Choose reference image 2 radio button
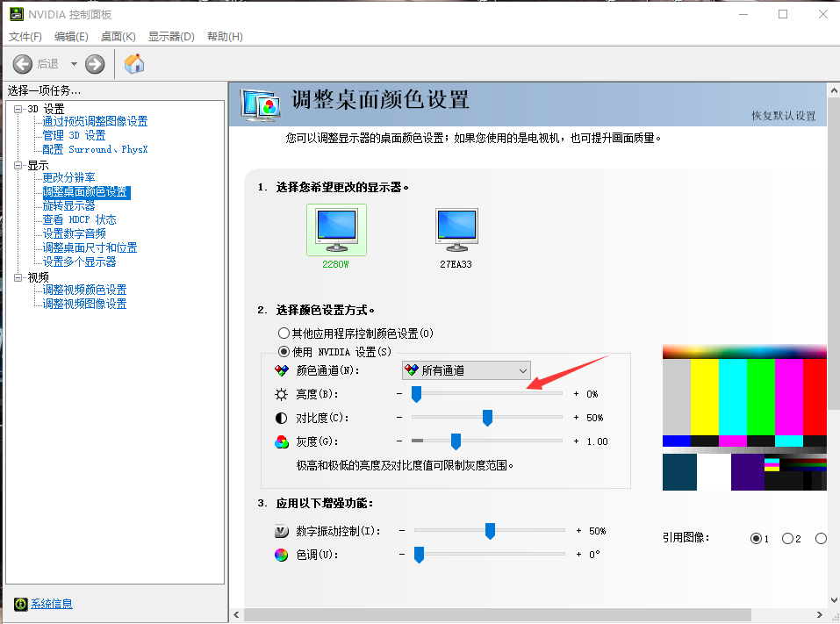Viewport: 840px width, 624px height. click(787, 538)
